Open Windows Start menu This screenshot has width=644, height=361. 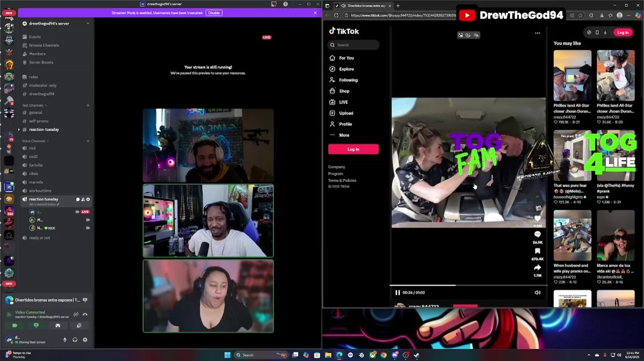(227, 355)
